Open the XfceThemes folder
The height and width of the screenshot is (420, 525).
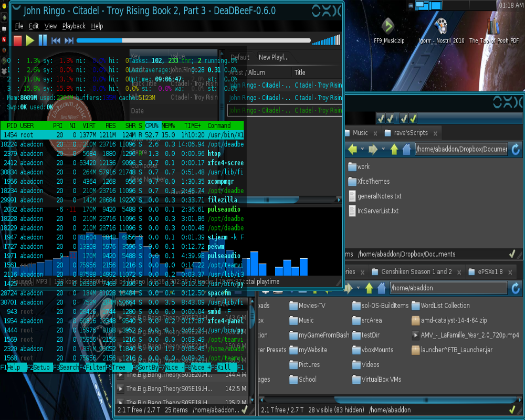[369, 181]
